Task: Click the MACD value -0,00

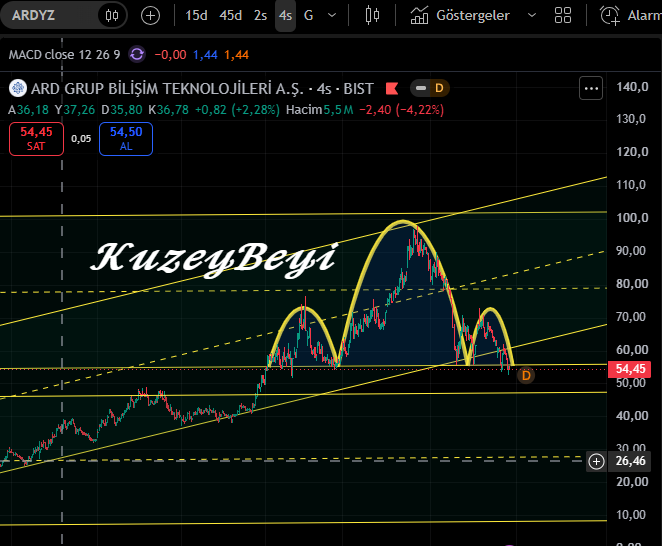Action: [x=170, y=54]
